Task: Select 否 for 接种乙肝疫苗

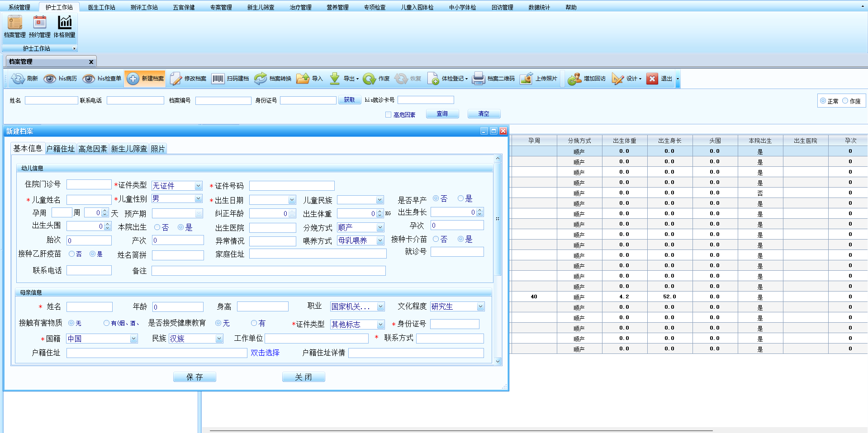Action: tap(71, 254)
